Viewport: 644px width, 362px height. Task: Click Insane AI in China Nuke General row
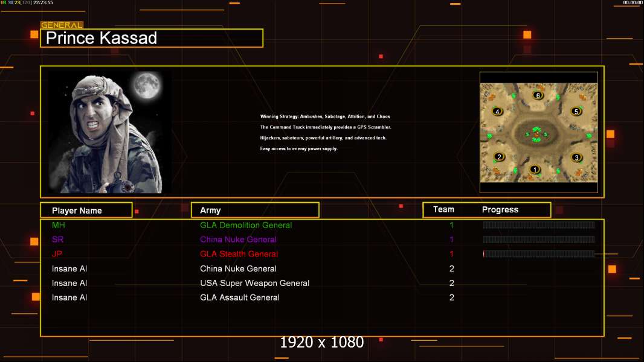69,268
